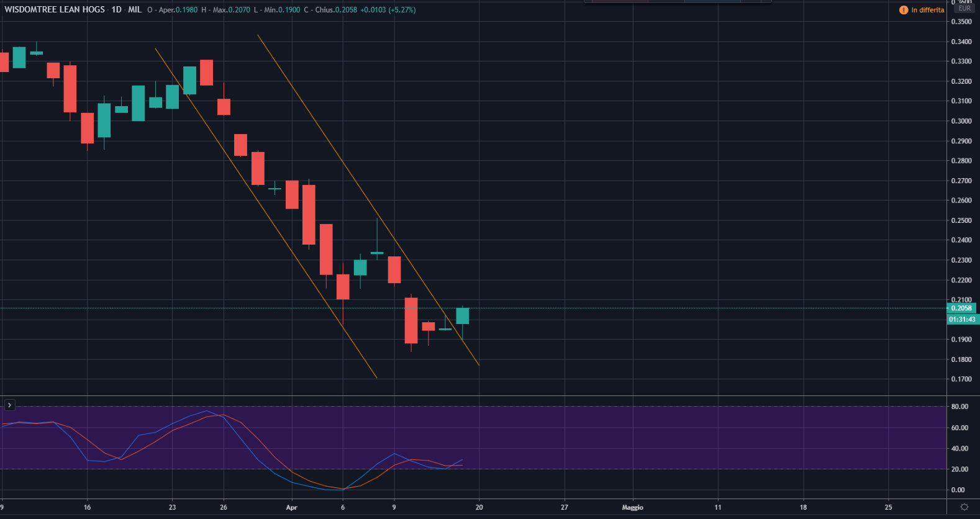Click the WISDOMTREE LEAN HOGS symbol title
The width and height of the screenshot is (980, 519).
pos(55,10)
